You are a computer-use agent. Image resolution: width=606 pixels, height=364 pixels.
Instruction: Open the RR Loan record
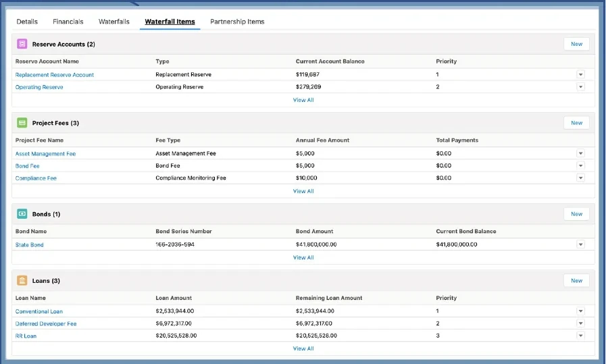[x=26, y=336]
